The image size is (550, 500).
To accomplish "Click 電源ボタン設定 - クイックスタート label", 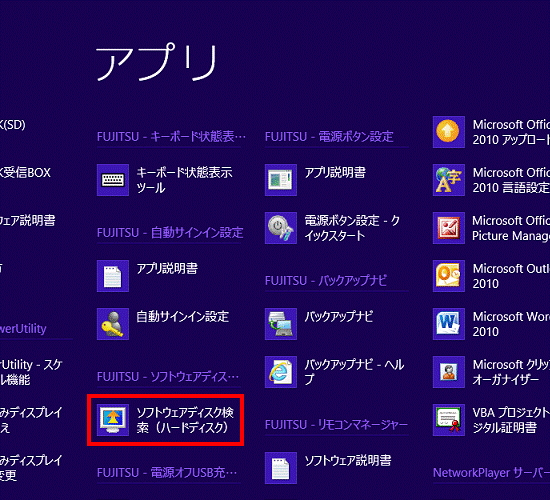I will pyautogui.click(x=352, y=228).
